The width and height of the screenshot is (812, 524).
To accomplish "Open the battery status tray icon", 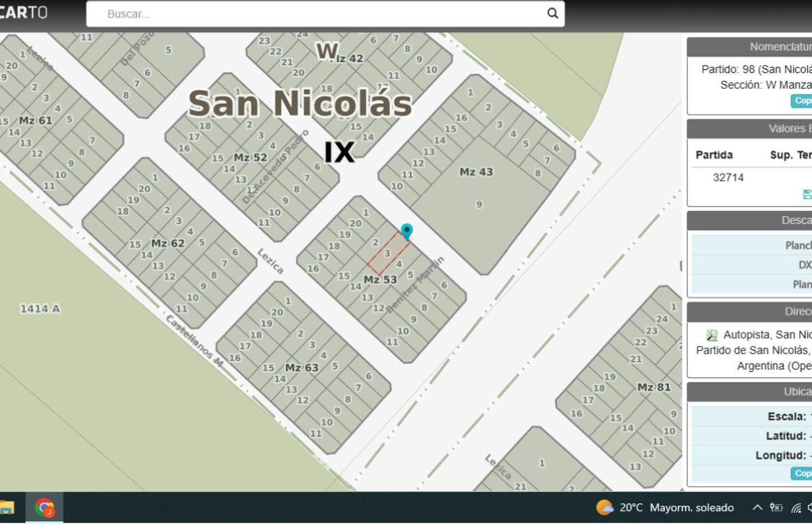I will [776, 507].
